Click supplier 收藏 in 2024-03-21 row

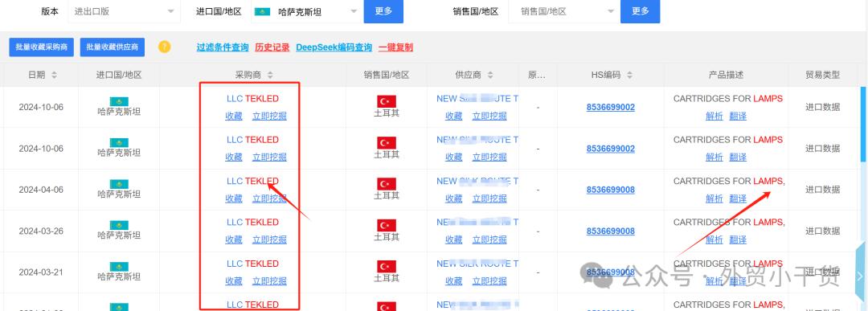(454, 281)
